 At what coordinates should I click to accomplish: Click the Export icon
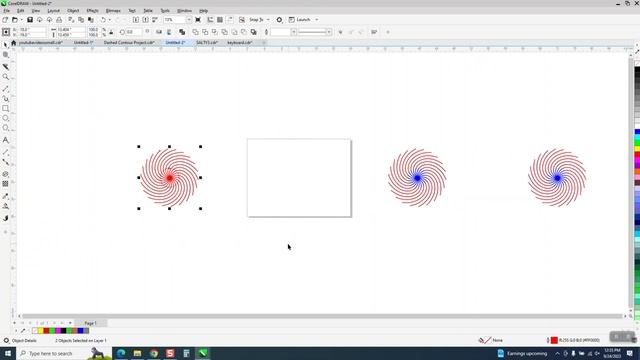click(145, 20)
